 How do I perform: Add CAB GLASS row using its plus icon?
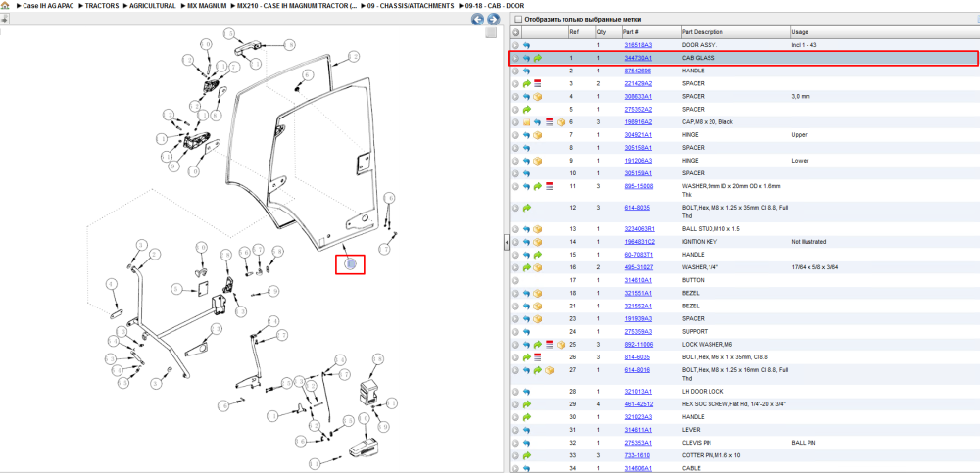(515, 58)
